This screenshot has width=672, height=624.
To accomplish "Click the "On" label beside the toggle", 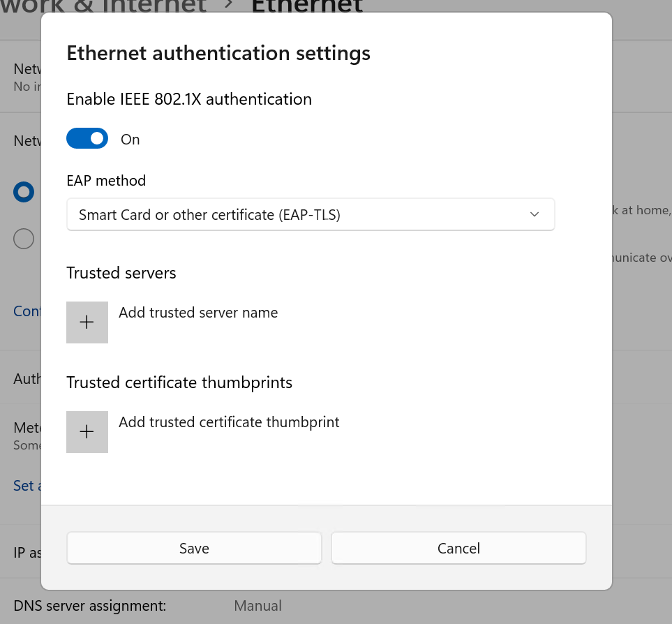I will tap(130, 139).
